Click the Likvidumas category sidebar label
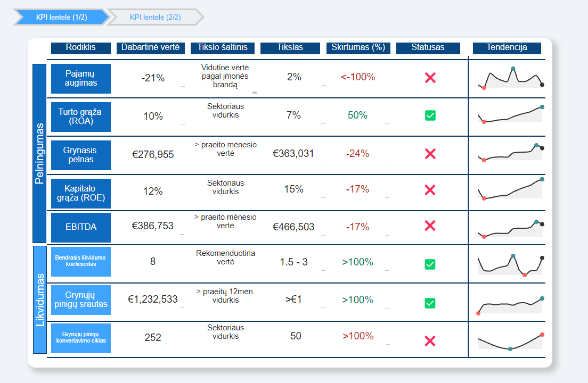 (39, 299)
